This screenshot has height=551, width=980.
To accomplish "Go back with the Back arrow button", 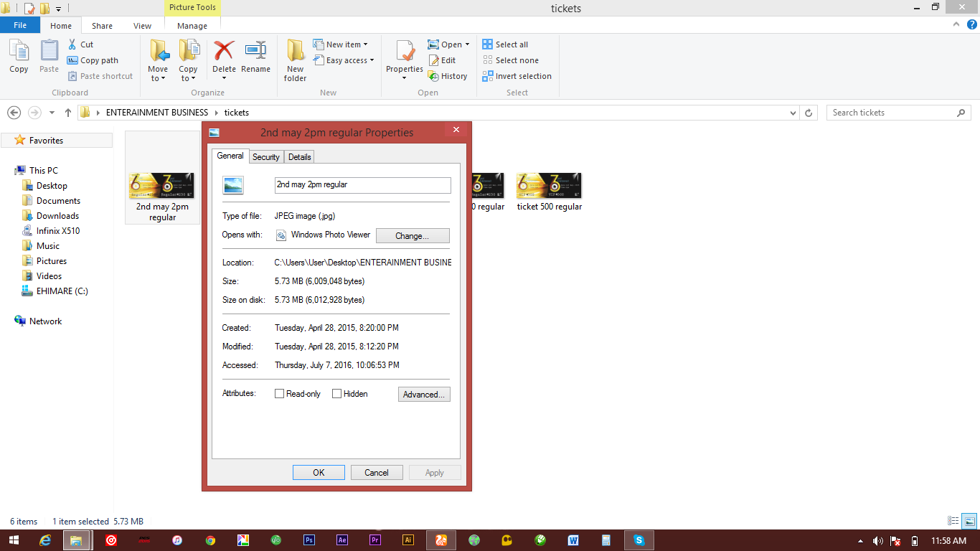I will [x=14, y=113].
